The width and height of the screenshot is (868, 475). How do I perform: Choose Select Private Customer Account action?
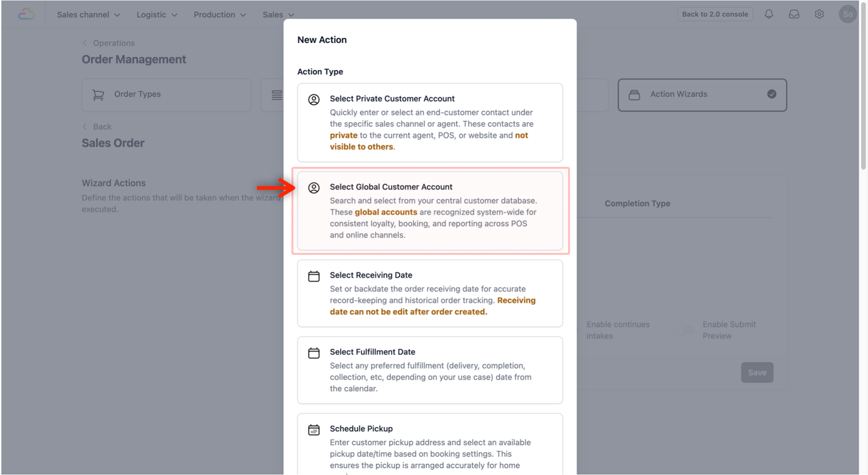coord(430,123)
